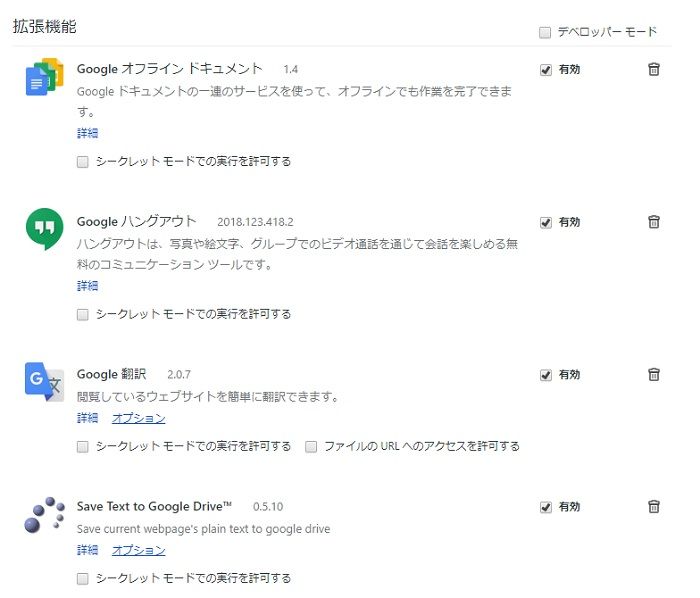Open 詳細 link for Google オフライン ドキュメント
The image size is (700, 598).
(87, 133)
